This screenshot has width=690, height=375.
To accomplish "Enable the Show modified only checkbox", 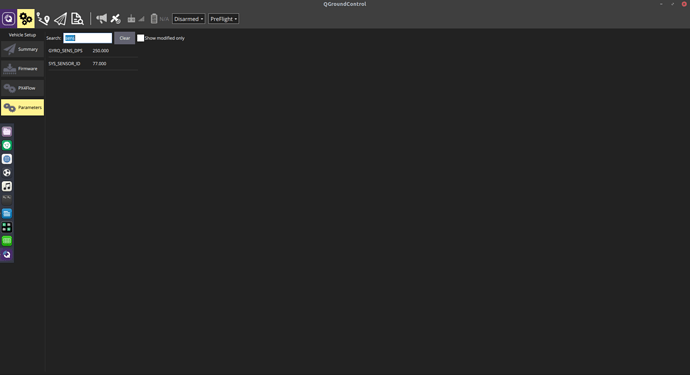I will 140,38.
